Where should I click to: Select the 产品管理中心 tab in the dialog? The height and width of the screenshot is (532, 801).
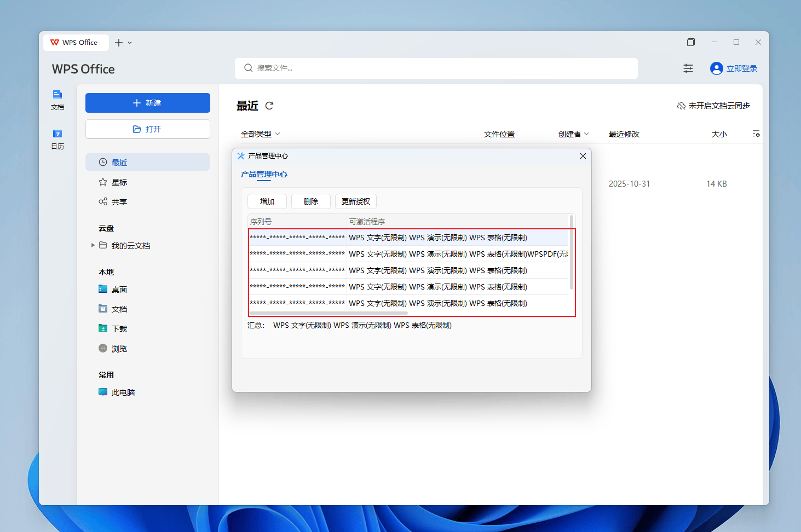coord(264,174)
